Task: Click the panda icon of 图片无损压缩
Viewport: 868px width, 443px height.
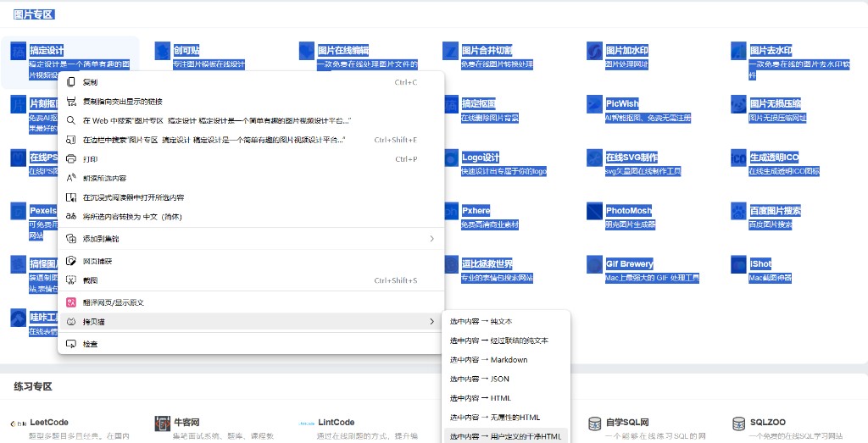Action: (738, 104)
